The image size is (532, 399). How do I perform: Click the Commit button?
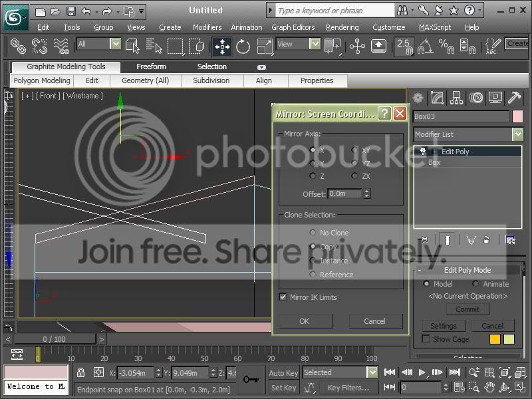[x=467, y=309]
